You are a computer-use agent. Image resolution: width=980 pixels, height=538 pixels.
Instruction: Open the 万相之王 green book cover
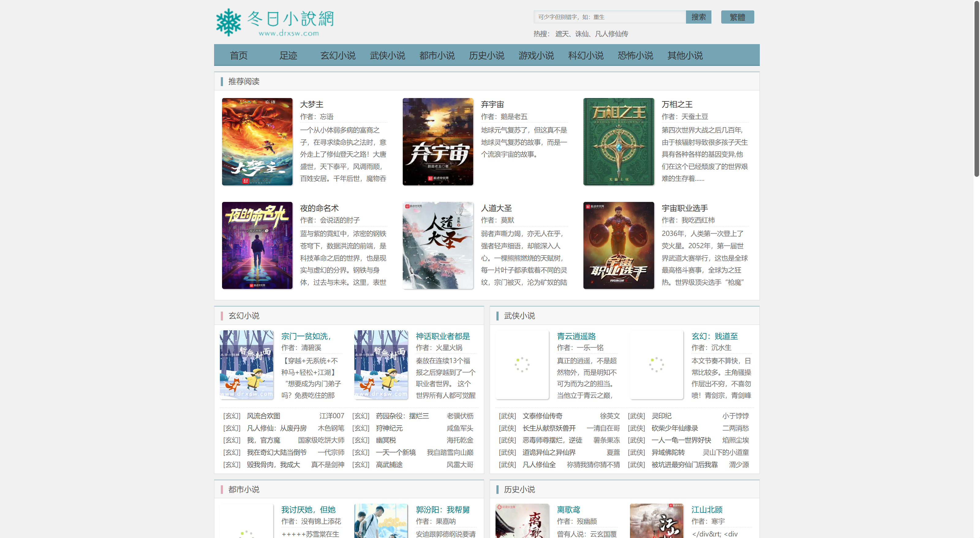618,142
